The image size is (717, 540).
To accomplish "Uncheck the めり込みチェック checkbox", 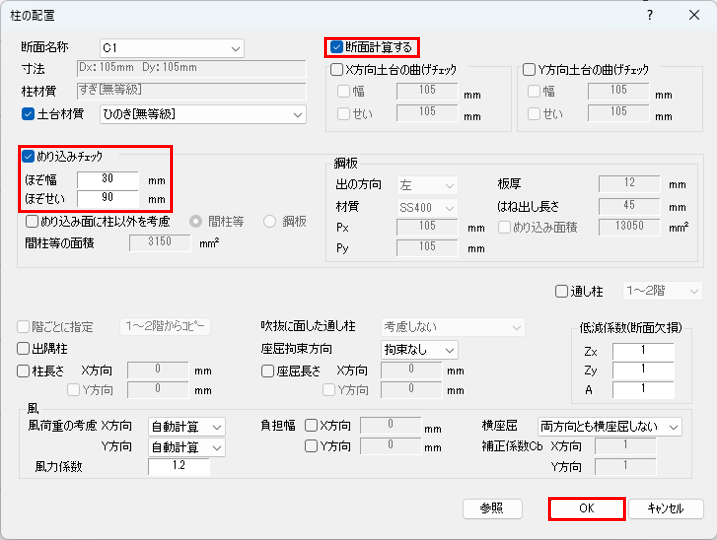I will (x=28, y=156).
